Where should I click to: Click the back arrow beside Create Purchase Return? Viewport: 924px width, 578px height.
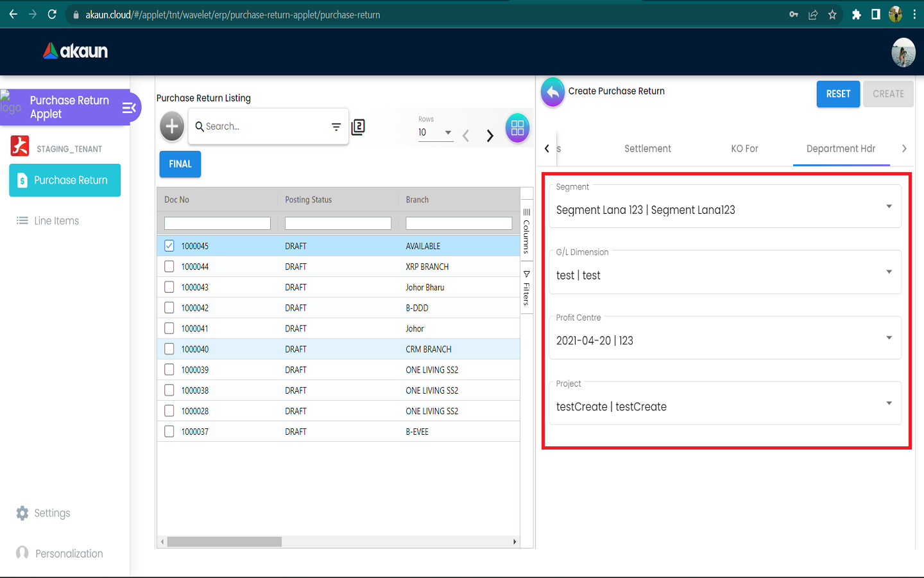point(552,92)
